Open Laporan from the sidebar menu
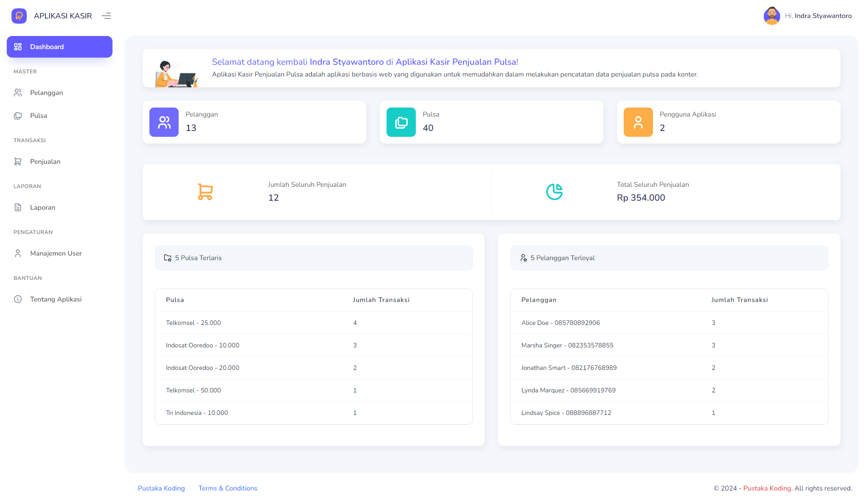The height and width of the screenshot is (504, 864). point(43,207)
